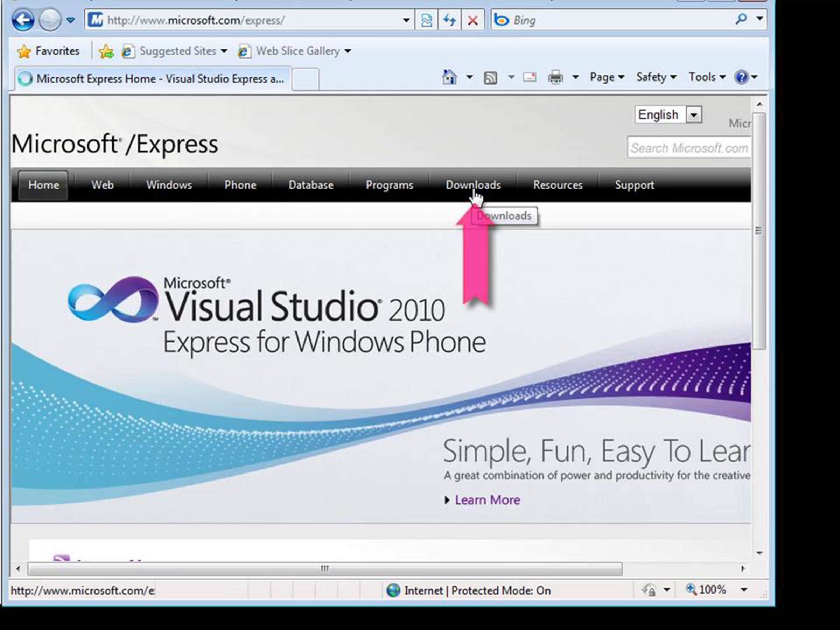
Task: Open the Favorites star button
Action: pyautogui.click(x=48, y=51)
